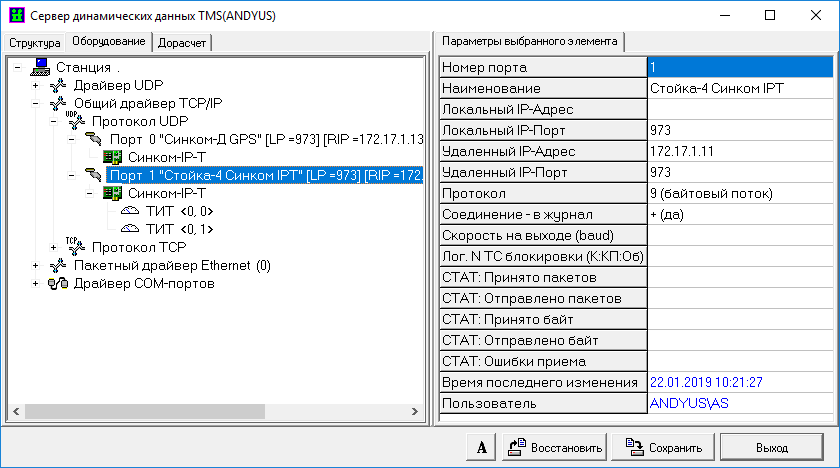840x468 pixels.
Task: Click the Удаленный IP-Адрес value field
Action: click(x=739, y=151)
